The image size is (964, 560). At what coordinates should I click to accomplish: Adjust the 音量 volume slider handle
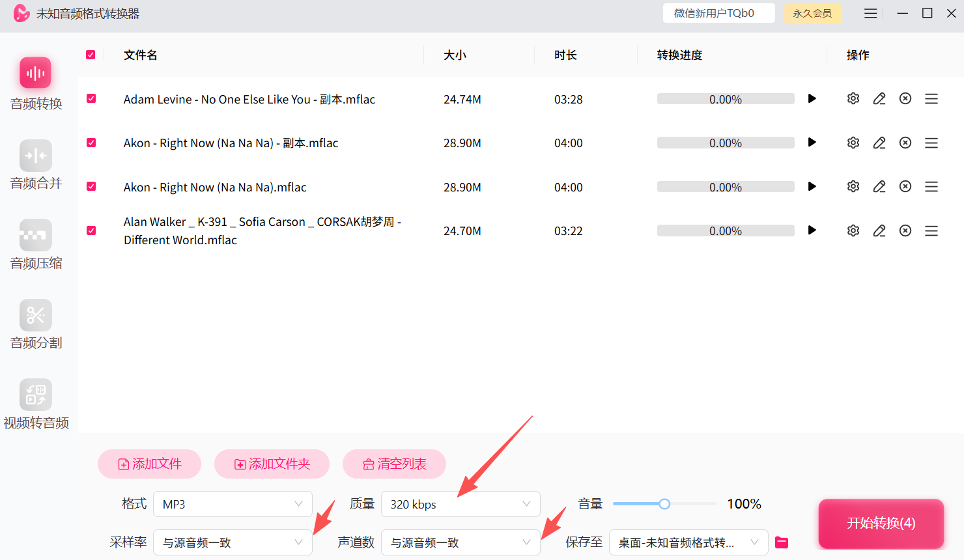(x=664, y=504)
